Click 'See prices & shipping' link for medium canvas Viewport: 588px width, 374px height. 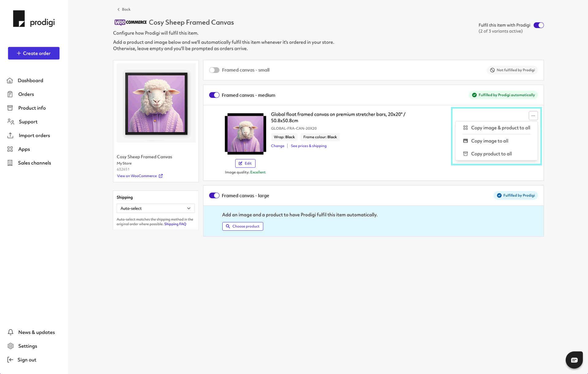pos(309,146)
